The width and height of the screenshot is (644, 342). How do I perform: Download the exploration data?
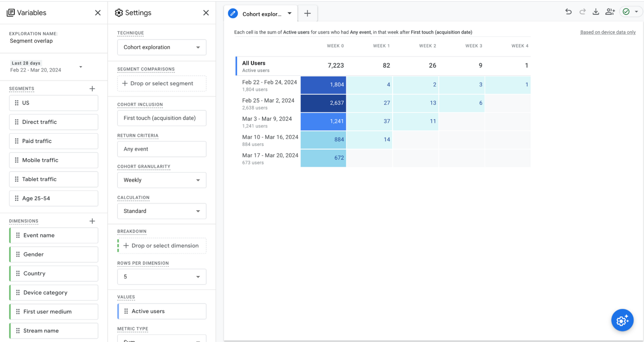coord(596,12)
